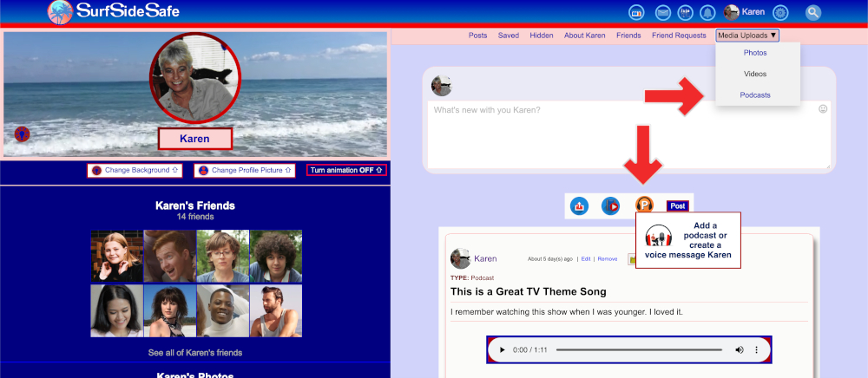Click post title This is a Great TV Theme Song

(528, 291)
